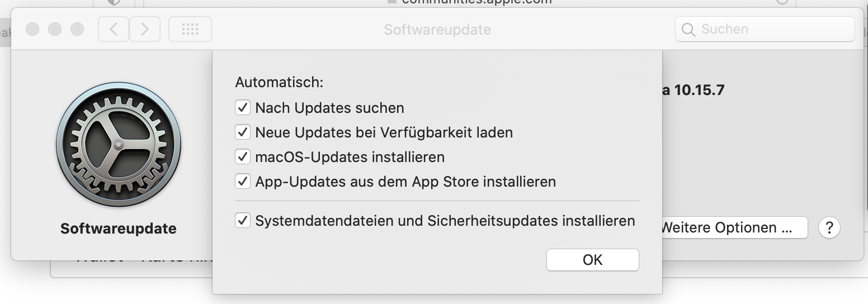868x304 pixels.
Task: Click the "Softwareupdate" label under the gear
Action: click(119, 229)
